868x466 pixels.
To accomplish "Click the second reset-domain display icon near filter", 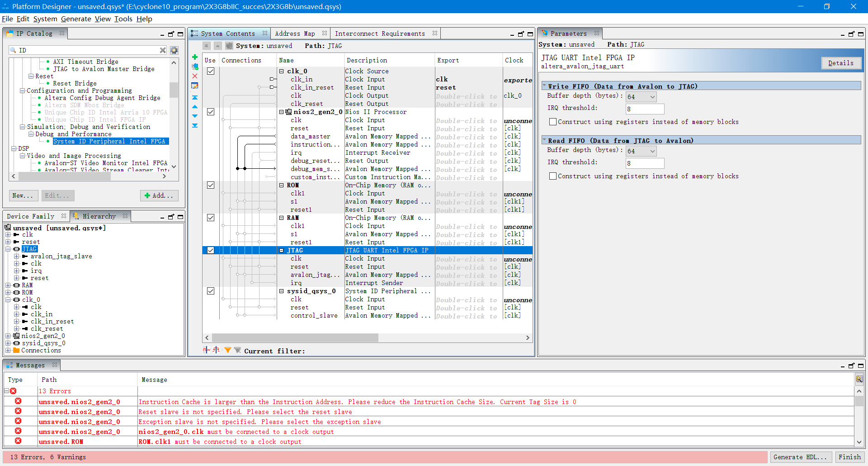I will tap(217, 350).
